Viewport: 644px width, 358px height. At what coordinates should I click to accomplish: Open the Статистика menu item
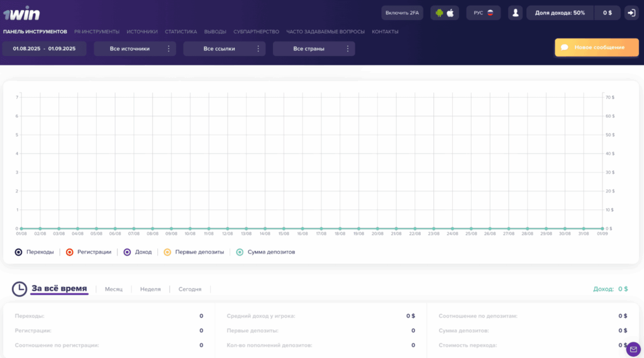[180, 31]
